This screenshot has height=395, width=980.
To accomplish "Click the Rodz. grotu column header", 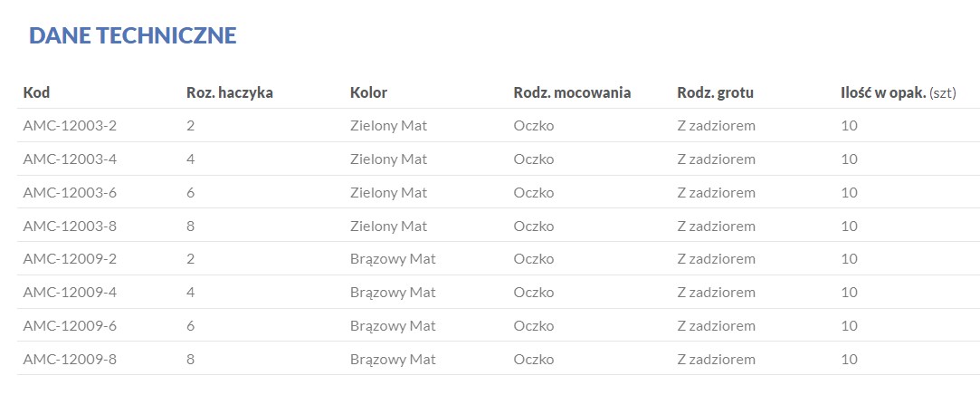I will [x=715, y=92].
